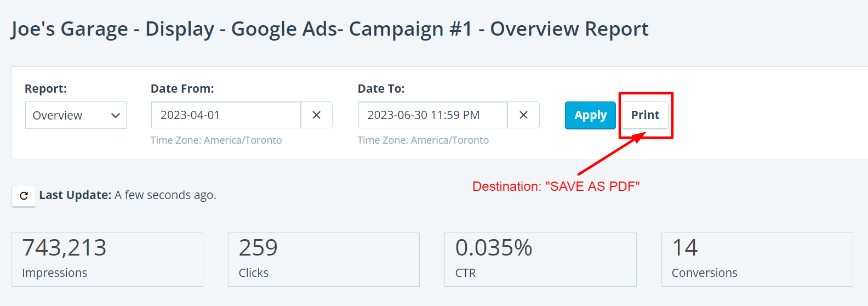
Task: Click the Time Zone text under Date To
Action: [423, 140]
